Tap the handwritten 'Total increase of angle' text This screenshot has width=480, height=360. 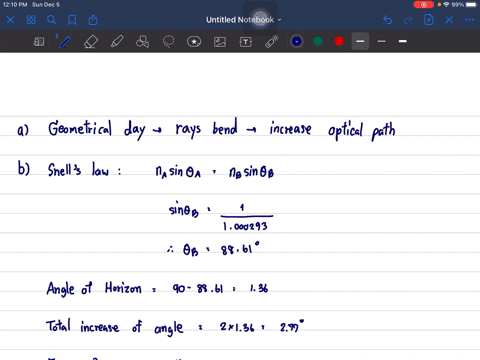pyautogui.click(x=114, y=327)
